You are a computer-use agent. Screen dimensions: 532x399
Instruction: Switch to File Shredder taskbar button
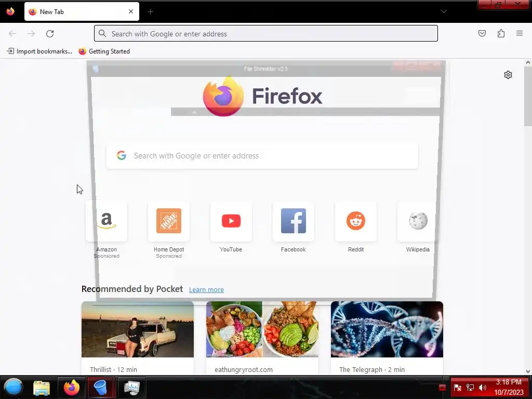point(101,388)
